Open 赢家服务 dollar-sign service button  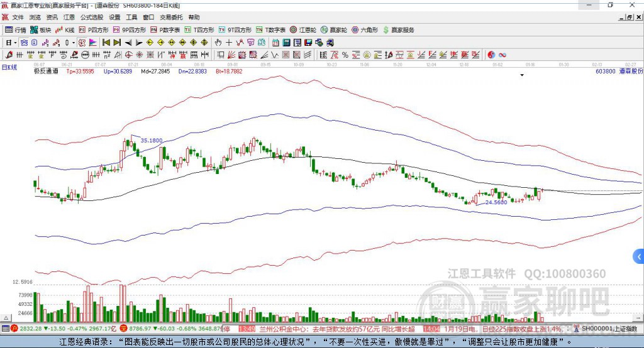pyautogui.click(x=398, y=30)
